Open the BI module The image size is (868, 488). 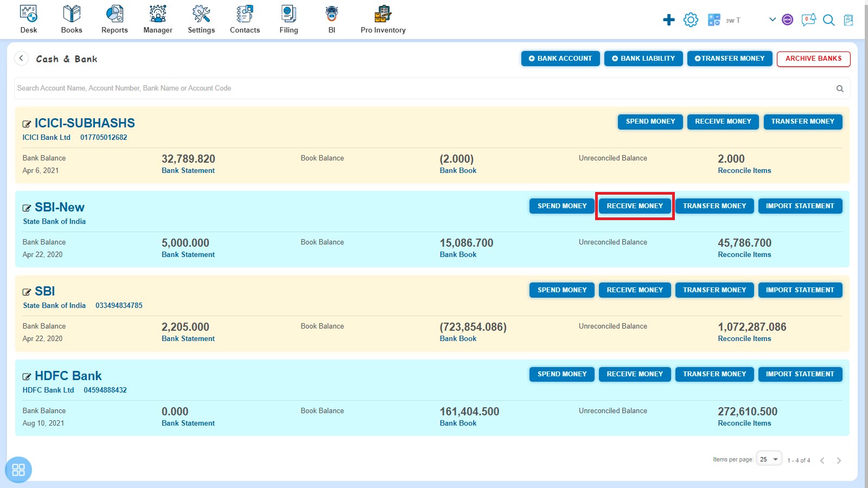(x=331, y=19)
